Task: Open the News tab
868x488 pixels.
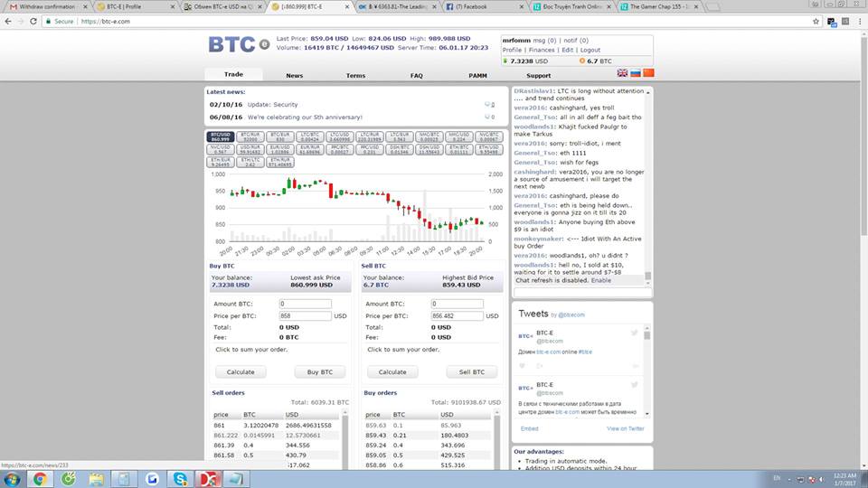Action: [x=295, y=75]
